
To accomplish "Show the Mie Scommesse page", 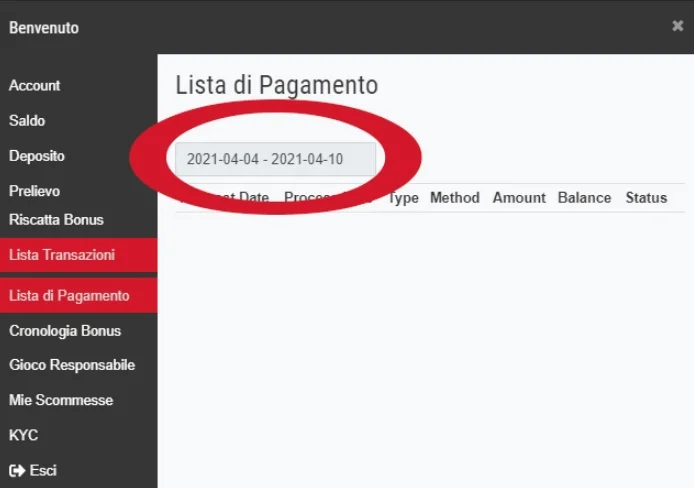I will tap(61, 400).
